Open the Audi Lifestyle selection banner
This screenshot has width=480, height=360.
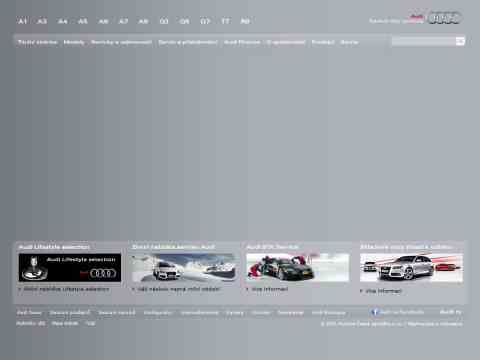(70, 267)
